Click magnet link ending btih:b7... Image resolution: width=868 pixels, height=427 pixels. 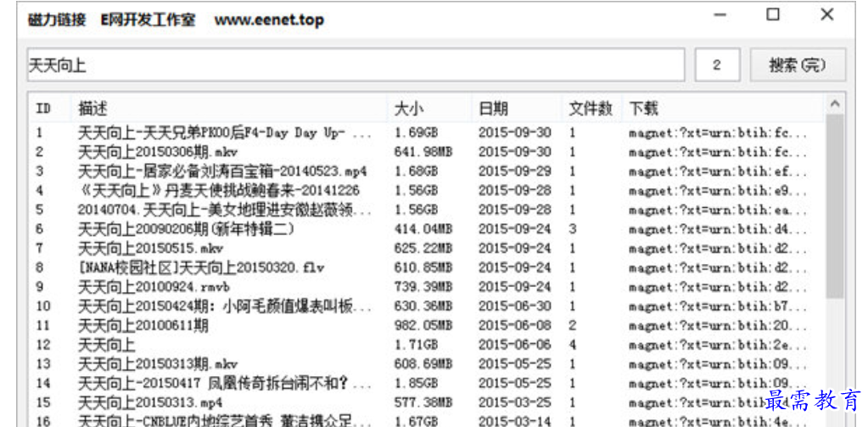coord(718,306)
